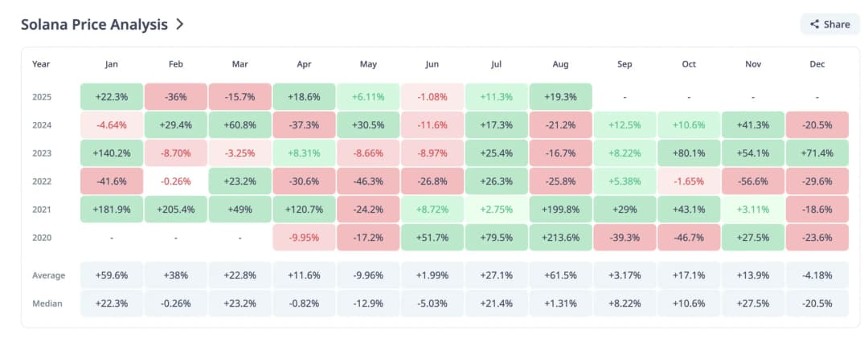Screen dimensions: 868x346
Task: Click the Jul column header
Action: [496, 63]
